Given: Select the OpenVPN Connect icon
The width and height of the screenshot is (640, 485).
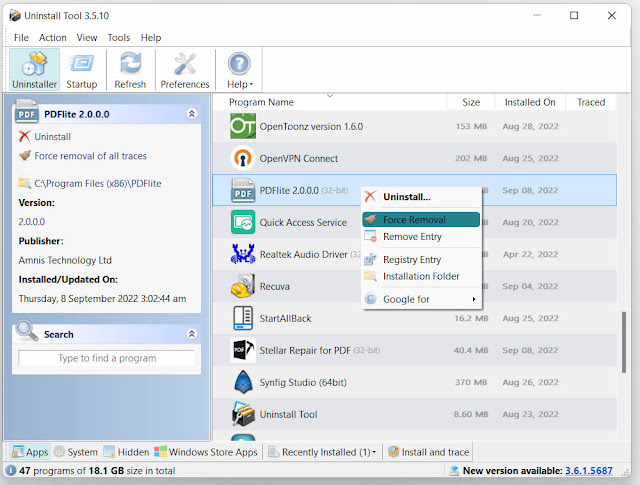Looking at the screenshot, I should pos(243,158).
